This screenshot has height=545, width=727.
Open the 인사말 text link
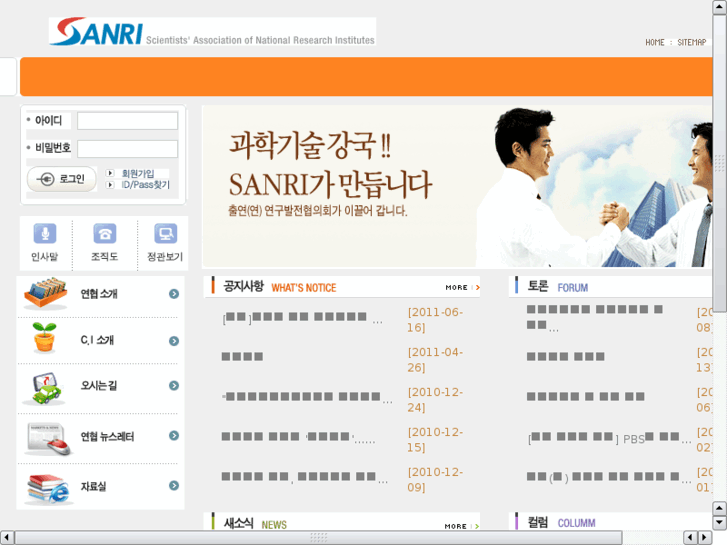(x=45, y=256)
